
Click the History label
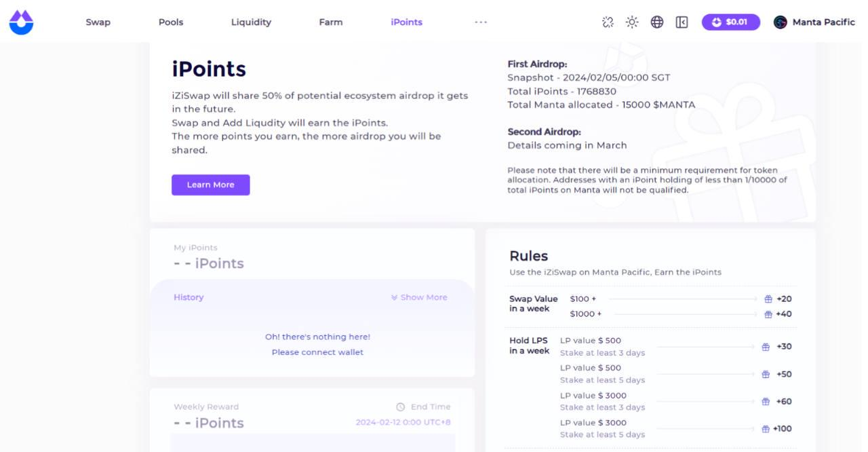189,297
